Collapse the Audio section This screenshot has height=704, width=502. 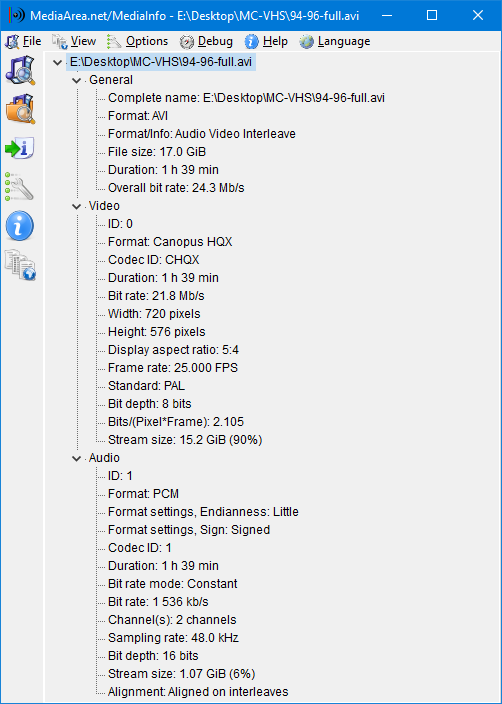(x=76, y=458)
